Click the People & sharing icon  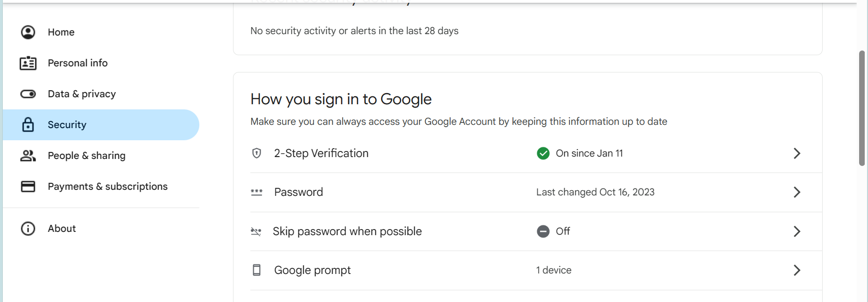click(x=28, y=156)
